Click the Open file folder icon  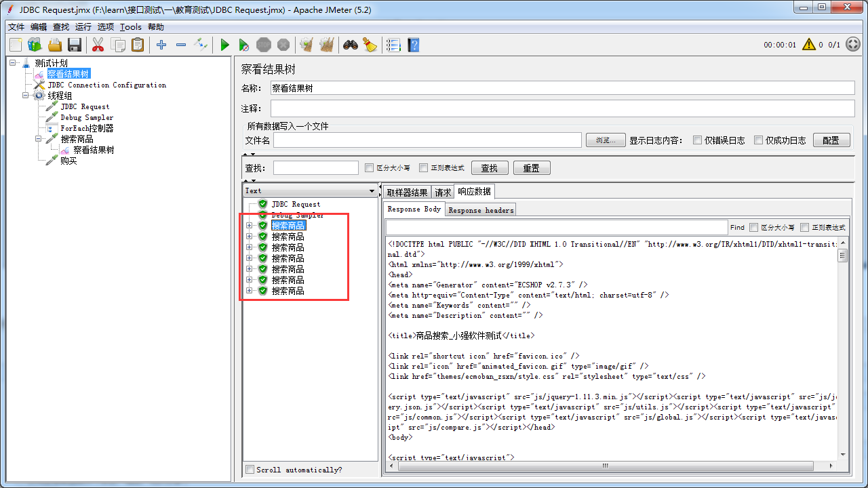(55, 45)
